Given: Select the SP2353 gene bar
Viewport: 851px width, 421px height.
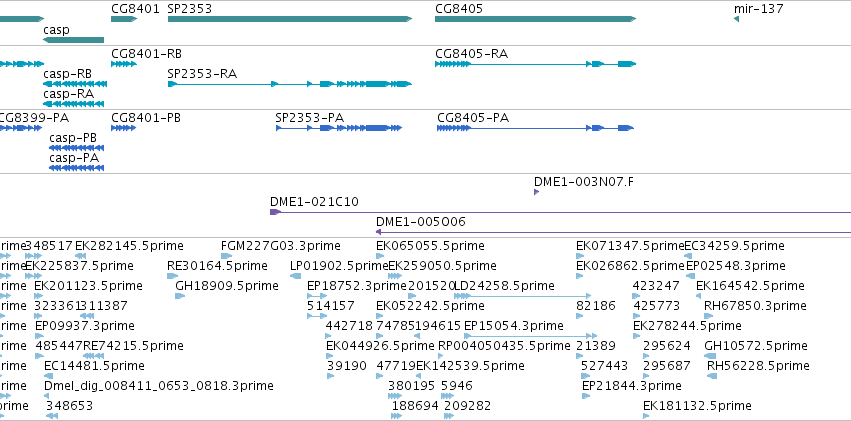Looking at the screenshot, I should click(290, 19).
